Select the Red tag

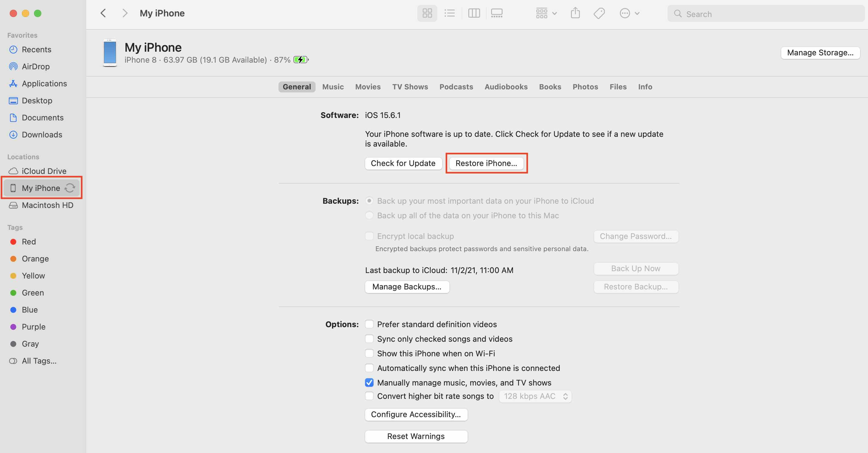[x=29, y=242]
